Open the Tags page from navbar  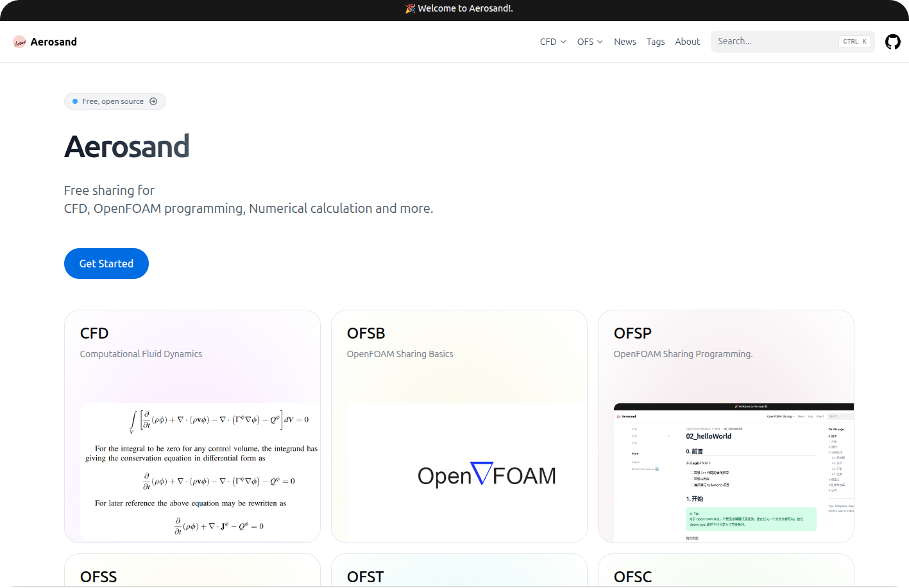point(656,41)
